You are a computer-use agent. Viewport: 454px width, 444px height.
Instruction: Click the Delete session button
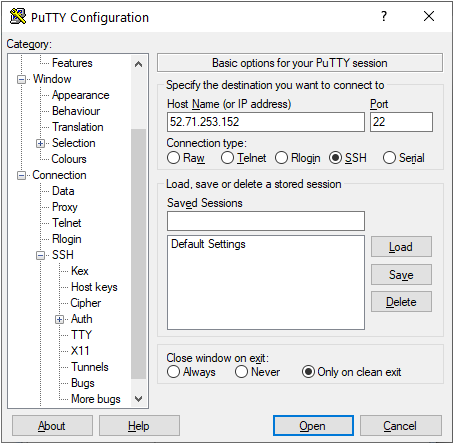401,302
